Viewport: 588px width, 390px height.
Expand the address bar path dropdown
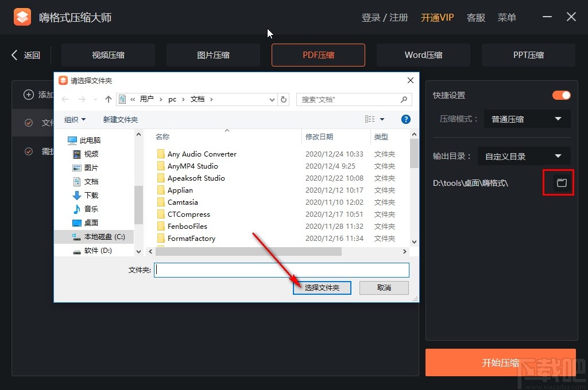point(272,100)
